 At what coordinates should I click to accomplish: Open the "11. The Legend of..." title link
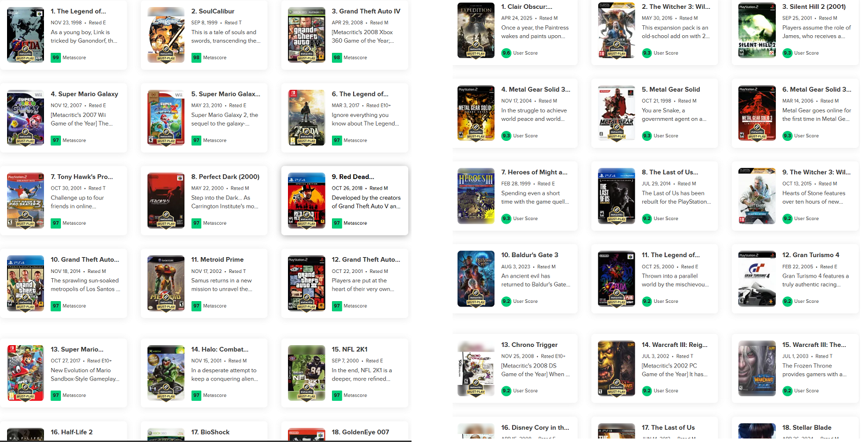(671, 255)
